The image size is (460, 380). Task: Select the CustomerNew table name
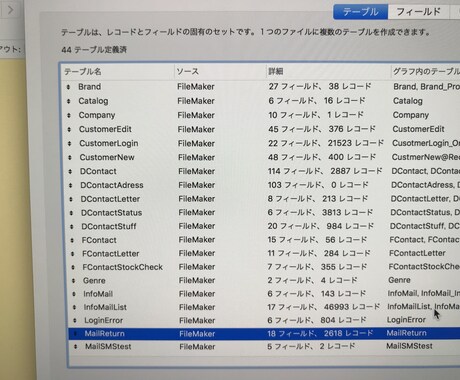click(107, 157)
